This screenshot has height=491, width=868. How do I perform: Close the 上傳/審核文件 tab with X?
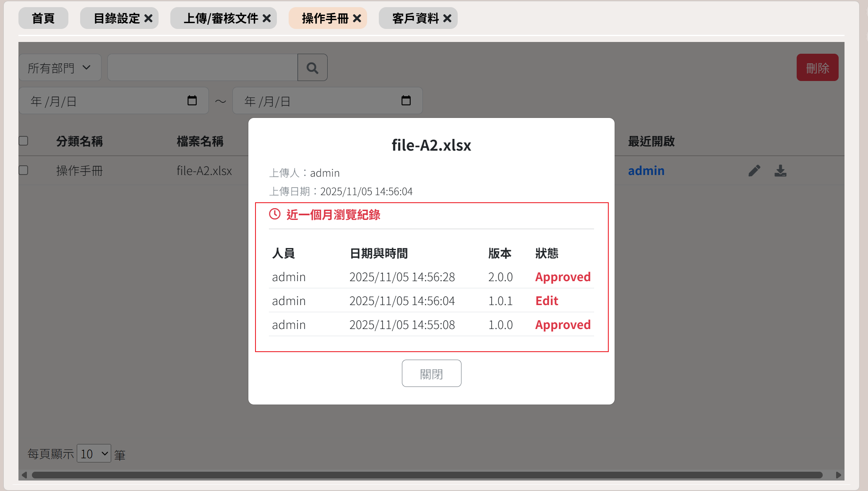pyautogui.click(x=267, y=18)
